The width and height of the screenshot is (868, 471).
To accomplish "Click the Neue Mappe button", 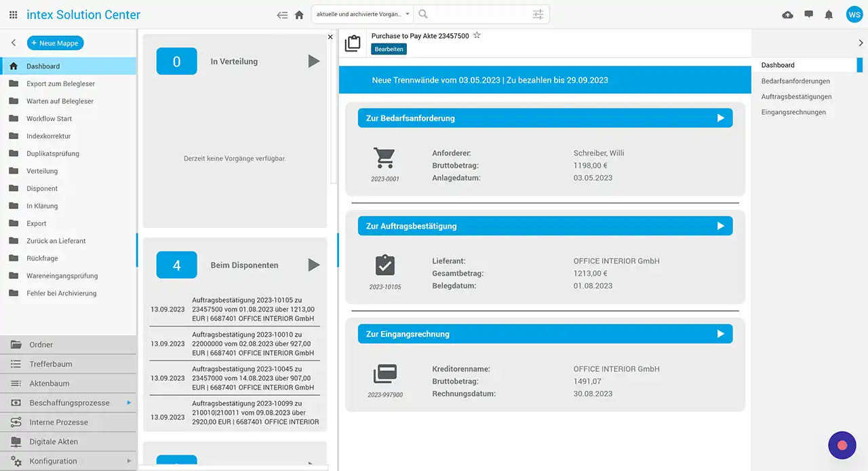I will (x=55, y=43).
